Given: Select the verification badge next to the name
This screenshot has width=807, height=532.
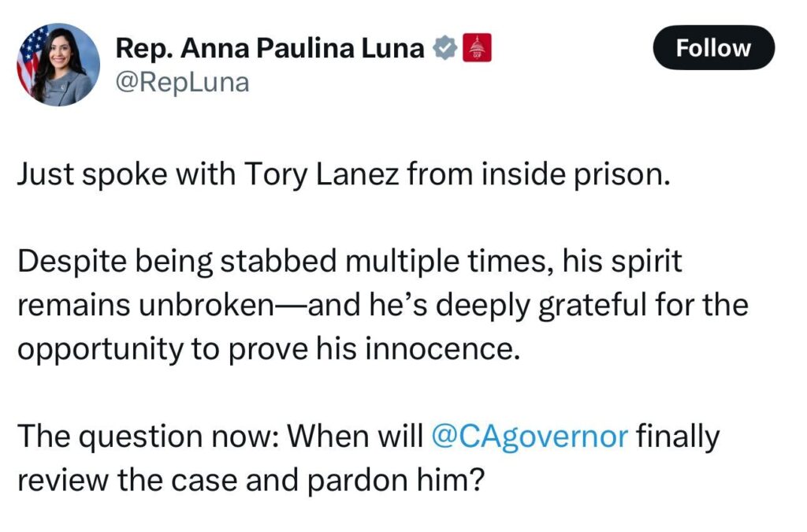Looking at the screenshot, I should (445, 47).
